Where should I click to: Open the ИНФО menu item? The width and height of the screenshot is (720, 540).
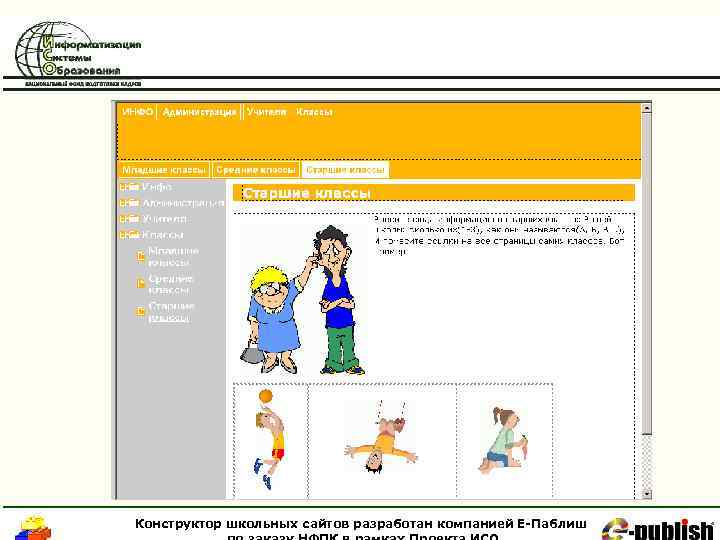coord(138,112)
